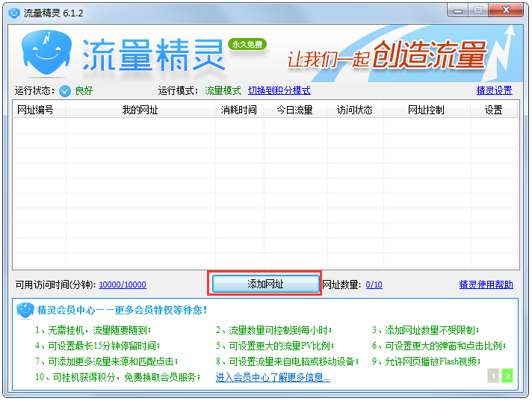
Task: Click the 永久免费 green badge
Action: pyautogui.click(x=247, y=44)
